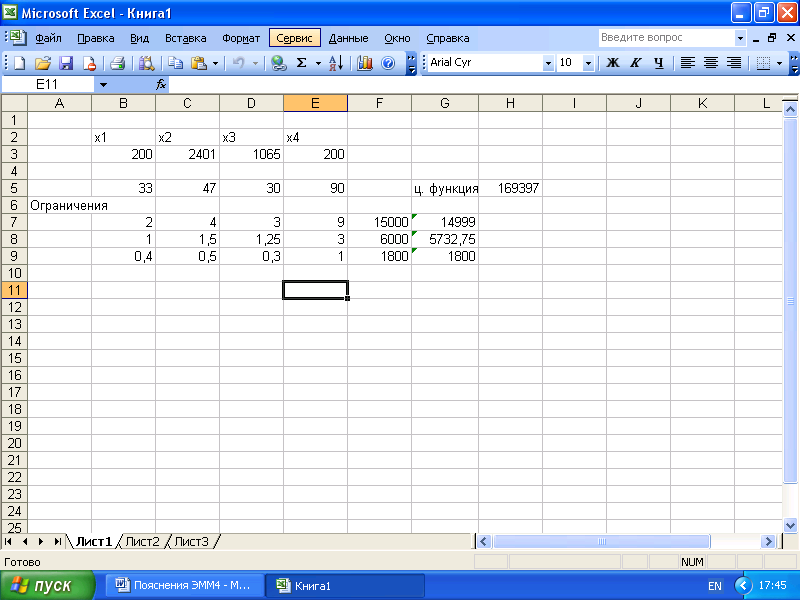Open Excel Help question mark icon

coord(388,63)
